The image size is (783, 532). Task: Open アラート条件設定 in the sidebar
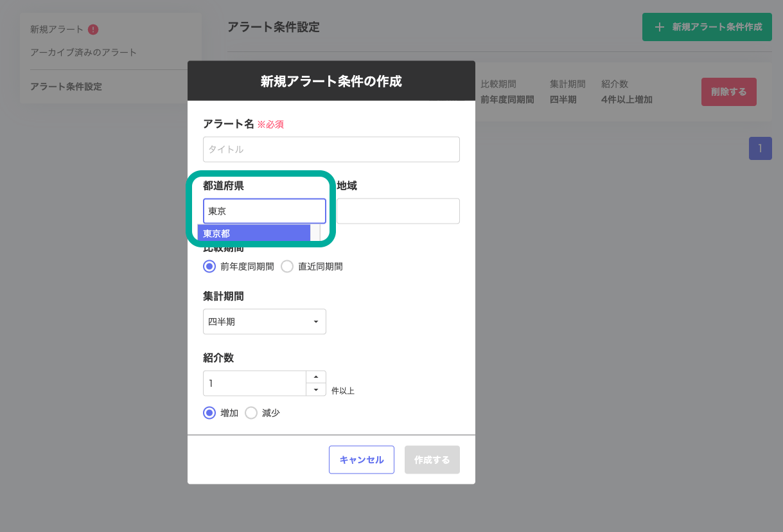pyautogui.click(x=66, y=86)
